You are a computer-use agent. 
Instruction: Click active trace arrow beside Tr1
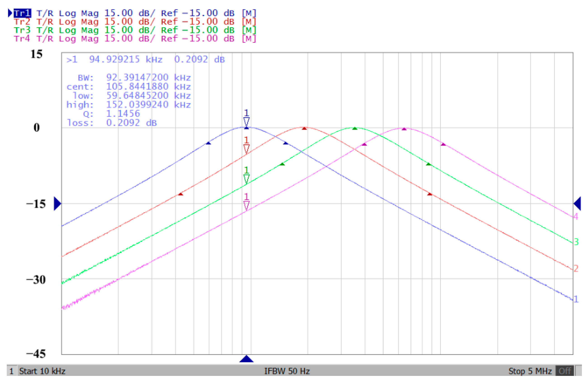click(10, 13)
